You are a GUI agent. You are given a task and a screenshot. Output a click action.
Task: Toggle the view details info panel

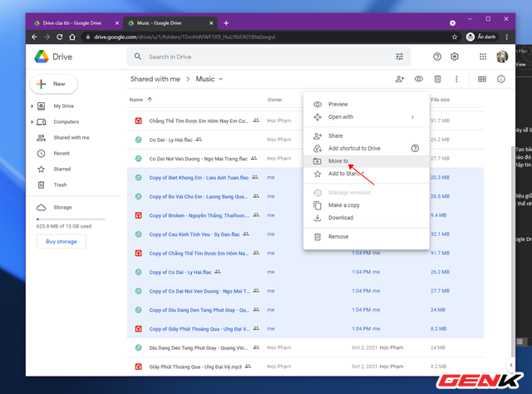tap(500, 79)
